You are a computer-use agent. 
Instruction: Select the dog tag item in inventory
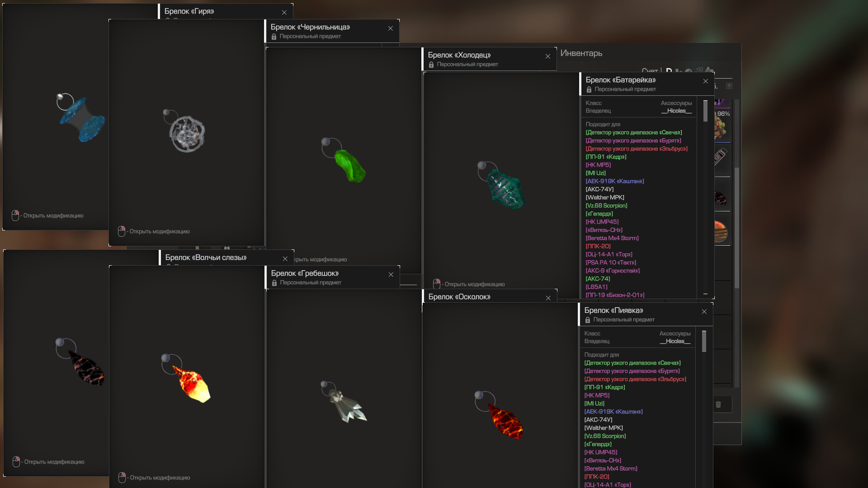click(722, 160)
